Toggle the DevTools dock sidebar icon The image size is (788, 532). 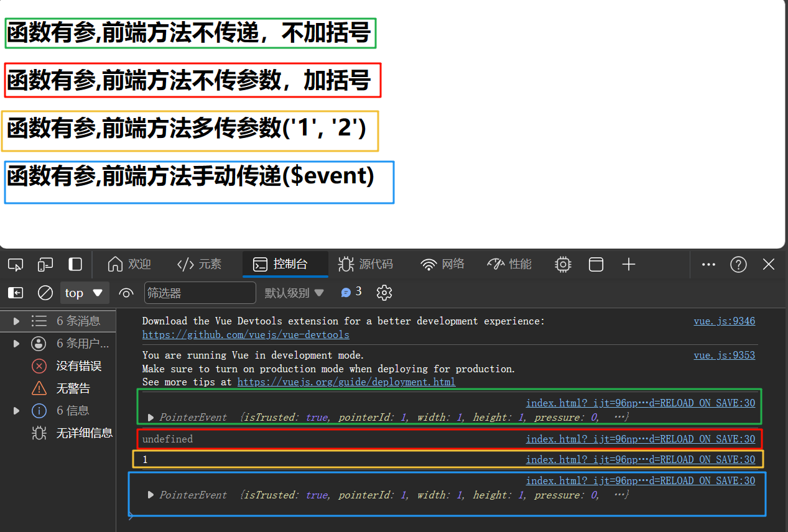point(75,265)
